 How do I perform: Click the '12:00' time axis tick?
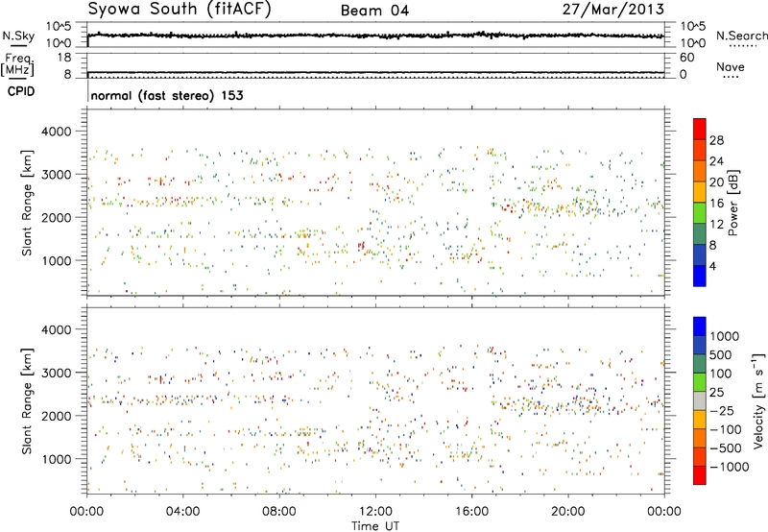(375, 512)
